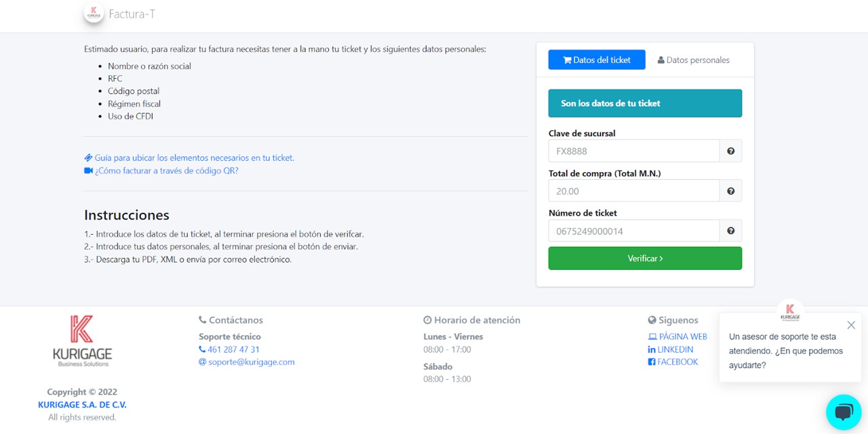Viewport: 868px width, 434px height.
Task: Click the Total de compra input field
Action: coord(633,191)
